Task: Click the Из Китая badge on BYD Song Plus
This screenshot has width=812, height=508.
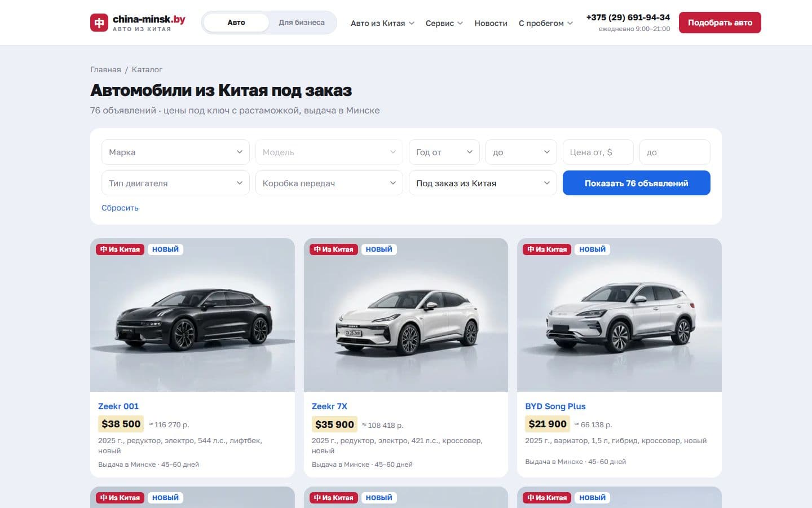Action: pyautogui.click(x=547, y=249)
